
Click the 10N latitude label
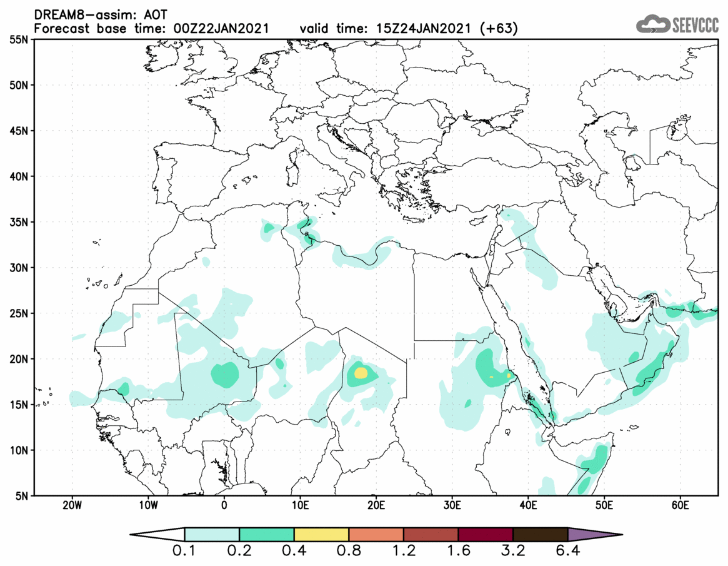pos(19,450)
